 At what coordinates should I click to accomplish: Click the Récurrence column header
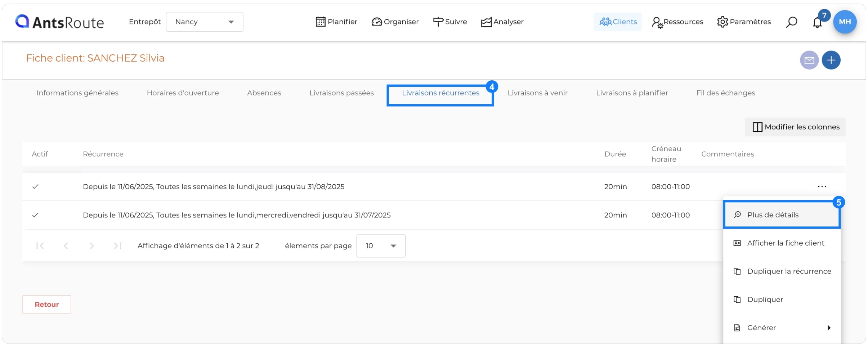(103, 154)
